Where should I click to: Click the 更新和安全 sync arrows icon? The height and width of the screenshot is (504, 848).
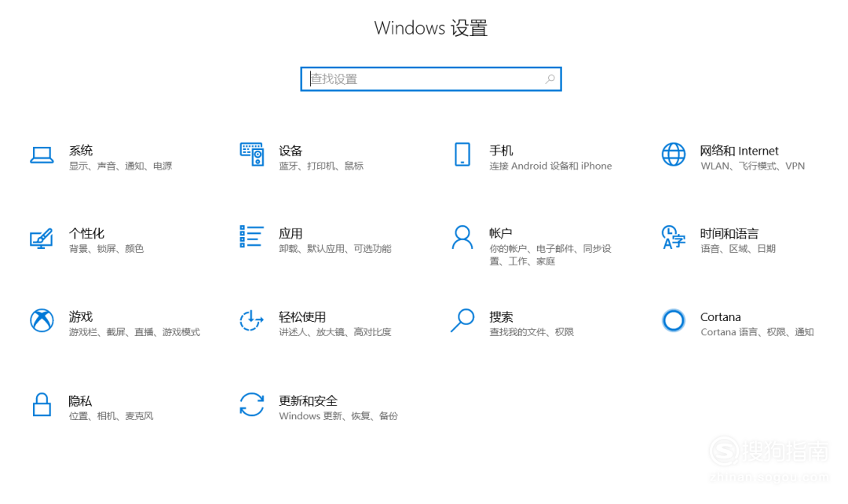point(252,404)
